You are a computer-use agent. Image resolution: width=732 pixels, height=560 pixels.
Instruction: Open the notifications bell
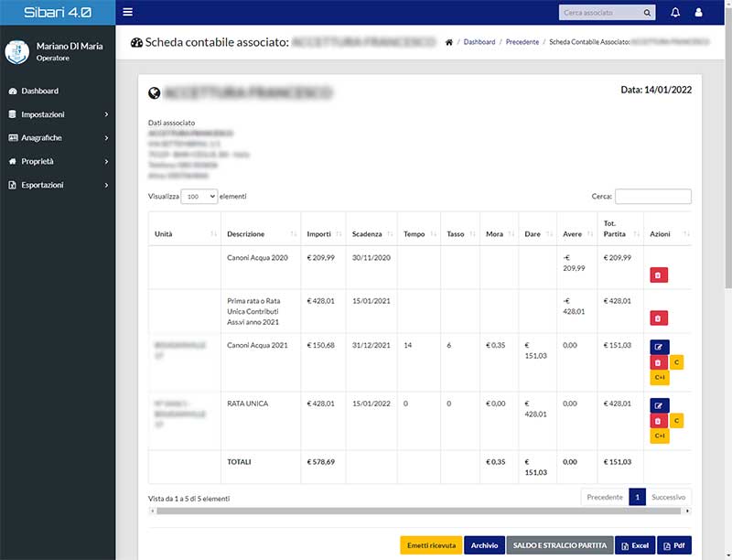tap(675, 13)
